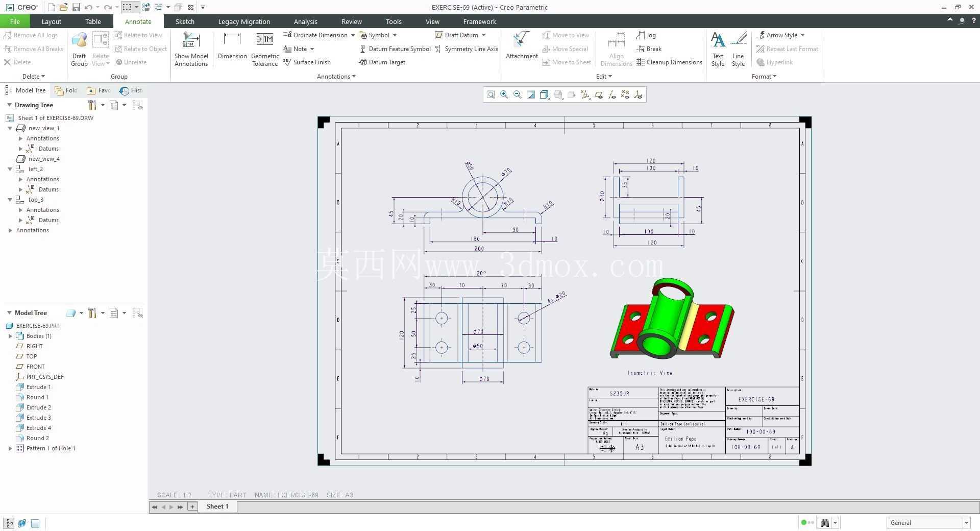
Task: Click the Jog button
Action: [x=646, y=35]
